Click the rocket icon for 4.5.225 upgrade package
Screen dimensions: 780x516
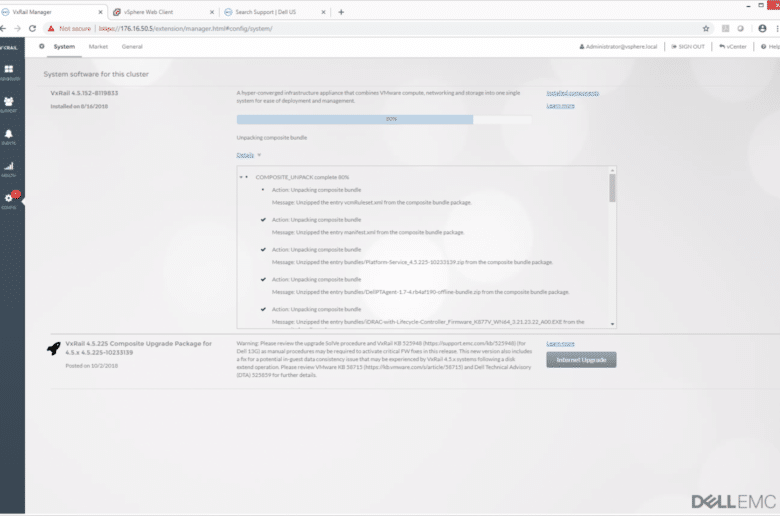[54, 348]
